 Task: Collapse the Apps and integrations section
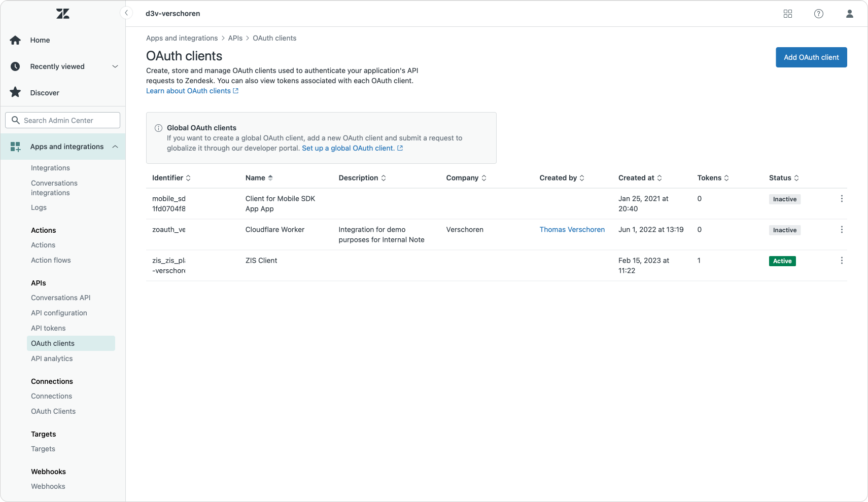click(x=115, y=147)
